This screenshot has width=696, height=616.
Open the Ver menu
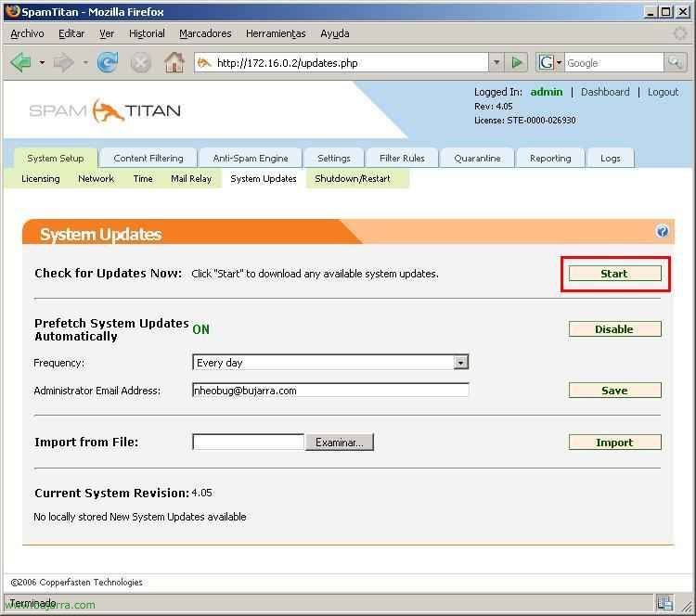click(x=107, y=33)
